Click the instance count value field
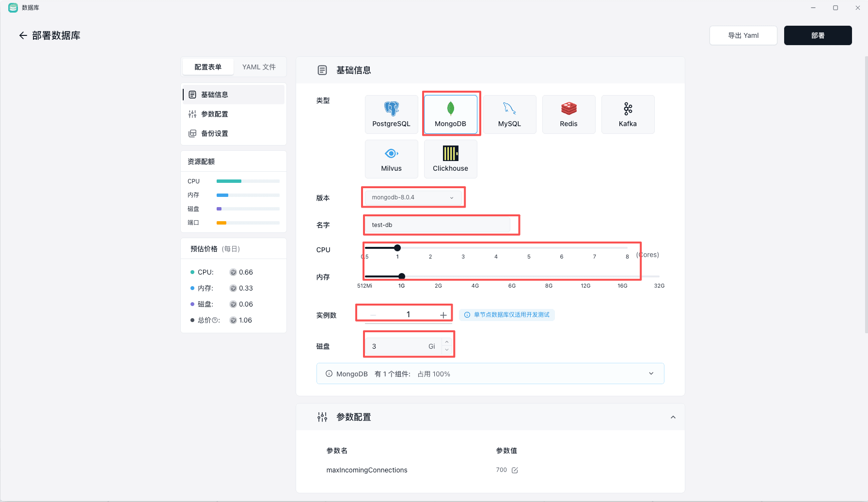 [x=408, y=315]
